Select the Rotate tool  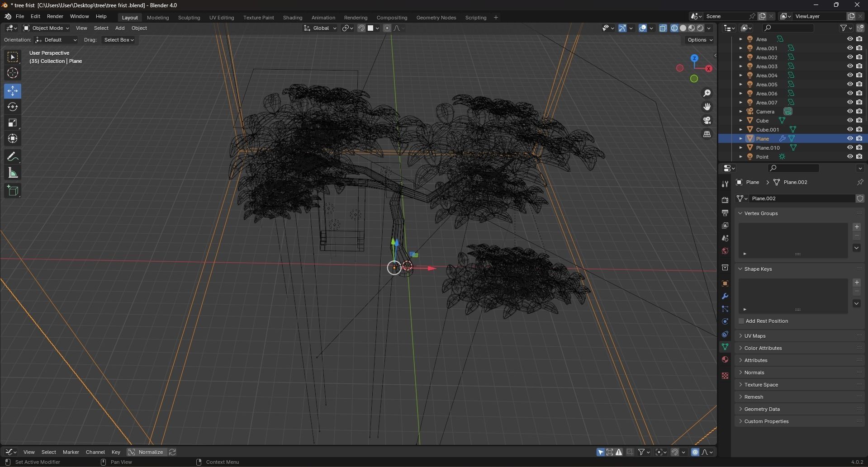pyautogui.click(x=13, y=107)
